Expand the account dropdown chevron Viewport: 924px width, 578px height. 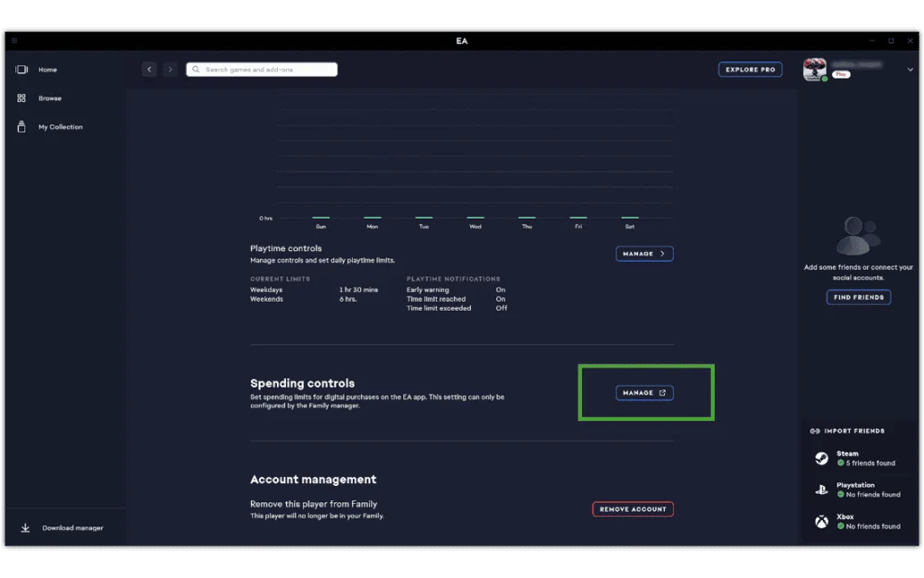pyautogui.click(x=909, y=70)
